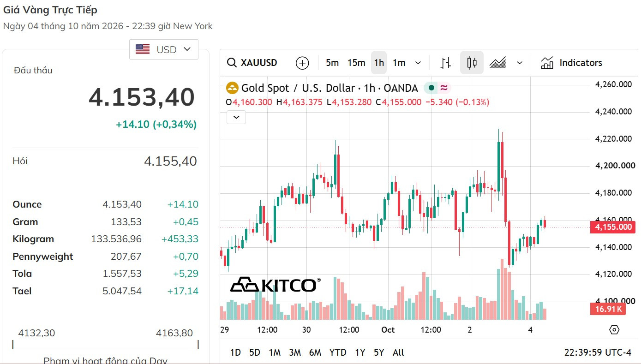Switch to candlestick chart style
This screenshot has width=641, height=364.
pyautogui.click(x=472, y=63)
